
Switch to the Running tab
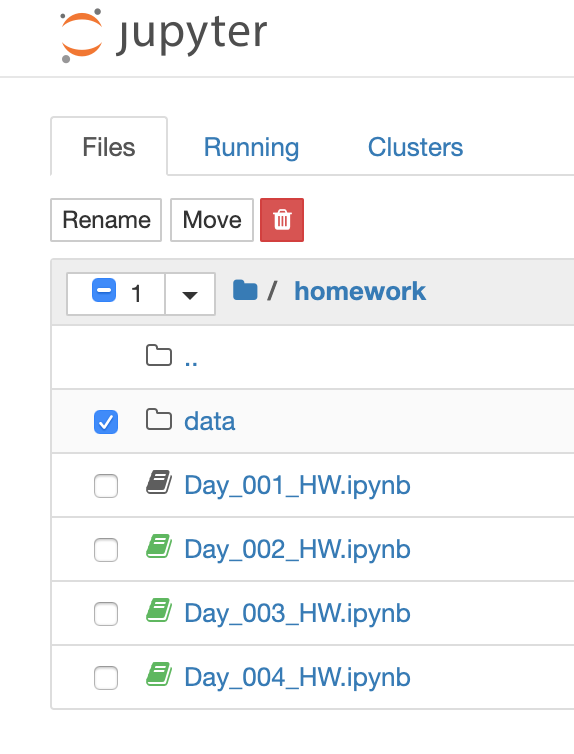[x=251, y=147]
